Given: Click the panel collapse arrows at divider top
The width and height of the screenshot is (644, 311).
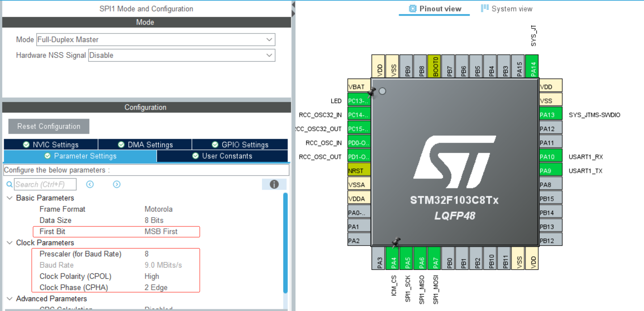Looking at the screenshot, I should point(293,9).
